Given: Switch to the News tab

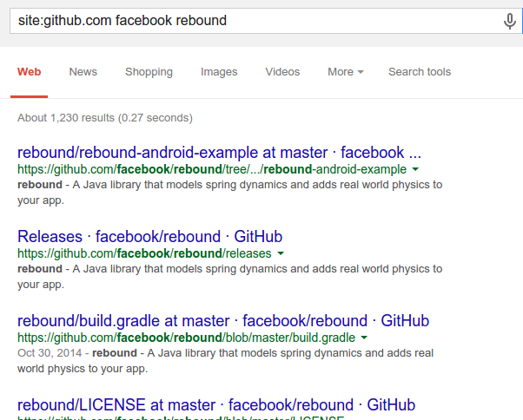Looking at the screenshot, I should tap(83, 72).
